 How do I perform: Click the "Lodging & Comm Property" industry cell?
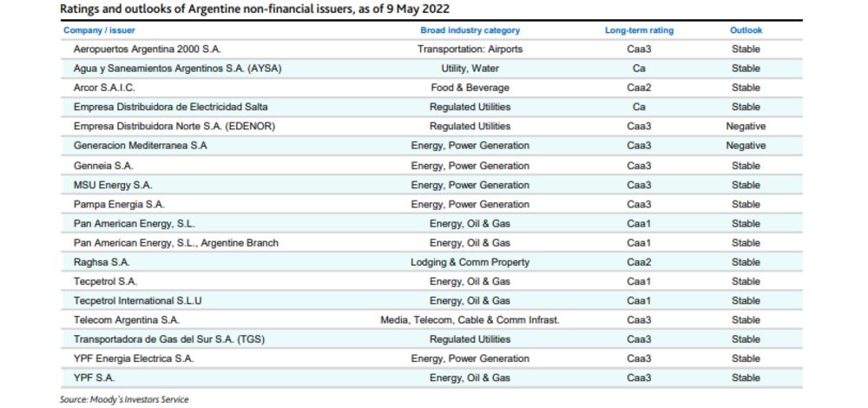tap(470, 262)
